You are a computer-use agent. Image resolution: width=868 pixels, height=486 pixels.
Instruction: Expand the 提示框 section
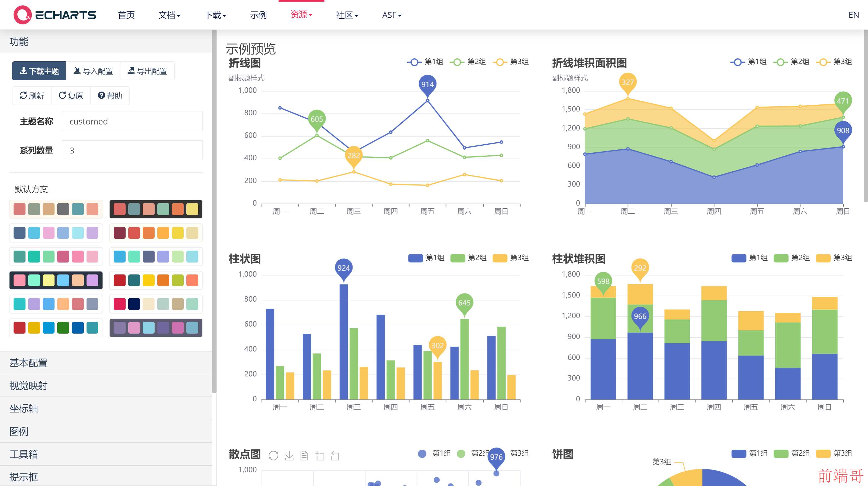point(106,477)
